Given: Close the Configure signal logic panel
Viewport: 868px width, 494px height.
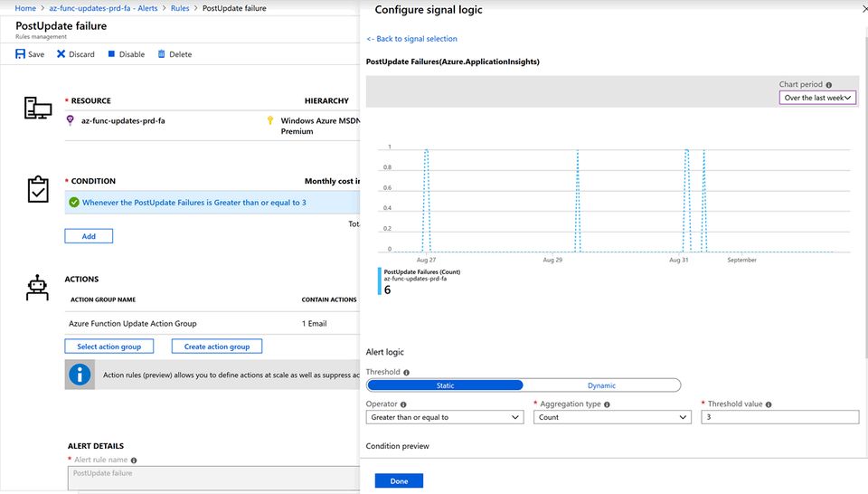Looking at the screenshot, I should tap(864, 9).
